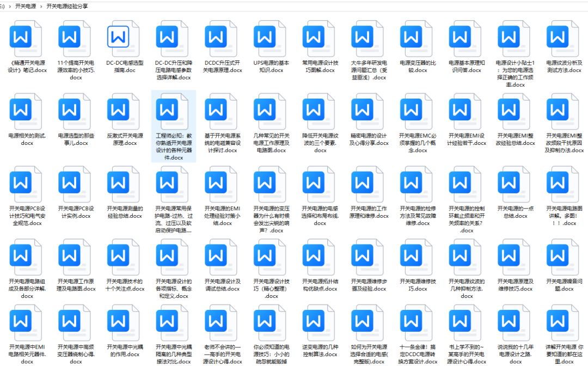Select 十一条金律 DCDC电源转换方案设计.docx icon
The width and height of the screenshot is (588, 366).
[x=416, y=323]
